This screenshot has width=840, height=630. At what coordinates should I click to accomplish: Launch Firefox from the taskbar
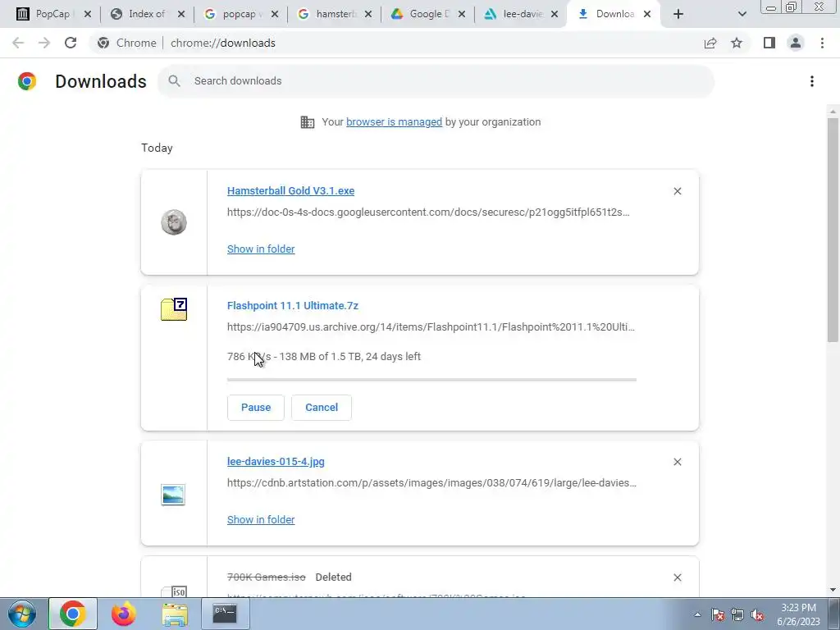coord(124,614)
